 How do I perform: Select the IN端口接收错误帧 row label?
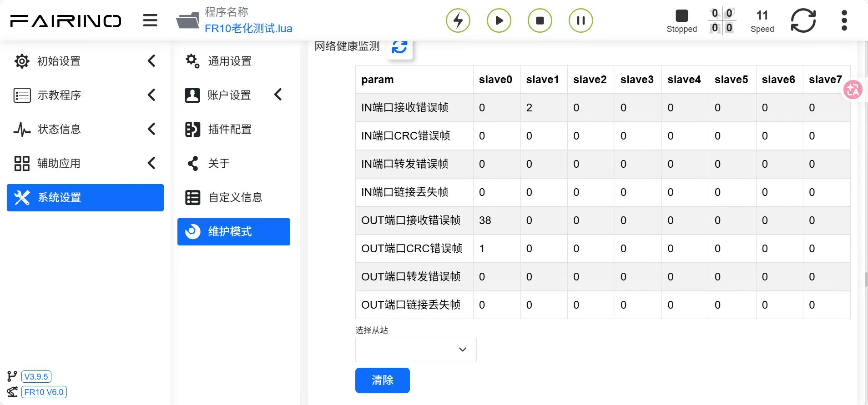405,108
